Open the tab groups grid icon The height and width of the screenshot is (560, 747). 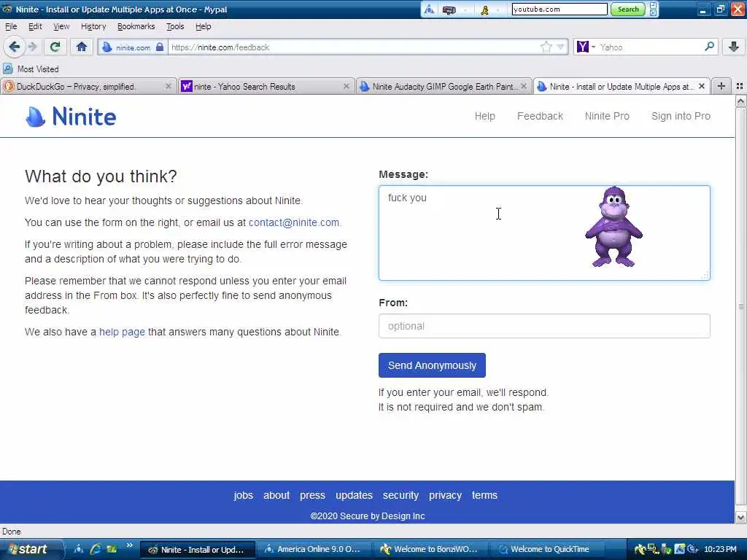pos(740,86)
